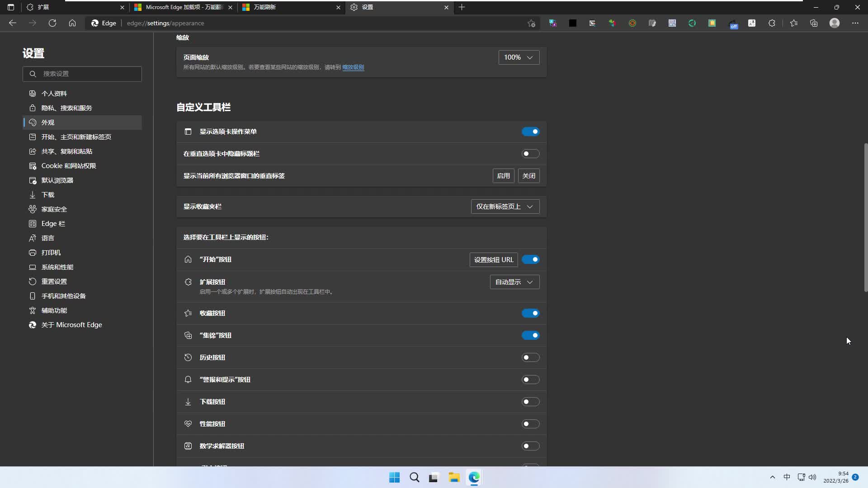Add this page to favorites icon
This screenshot has width=868, height=488.
coord(531,23)
